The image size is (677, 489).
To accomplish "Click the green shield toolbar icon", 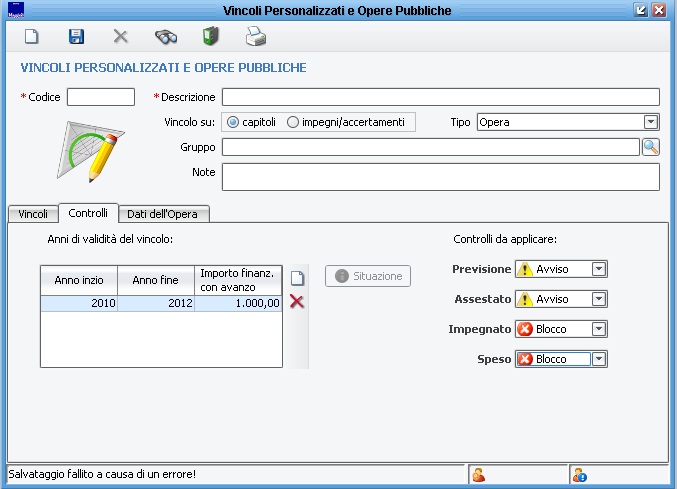I will 210,37.
